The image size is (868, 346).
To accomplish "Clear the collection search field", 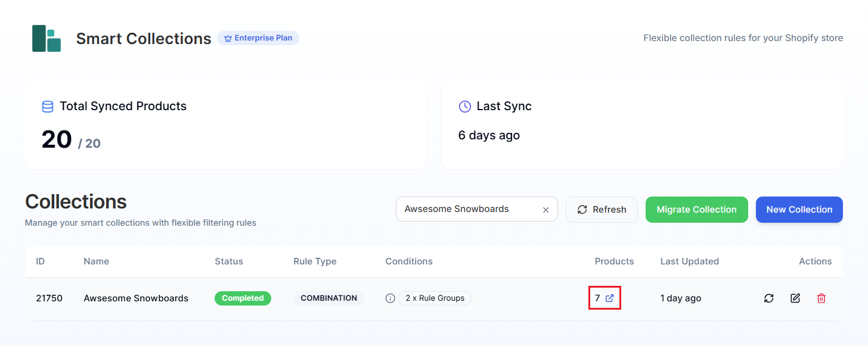I will tap(545, 209).
